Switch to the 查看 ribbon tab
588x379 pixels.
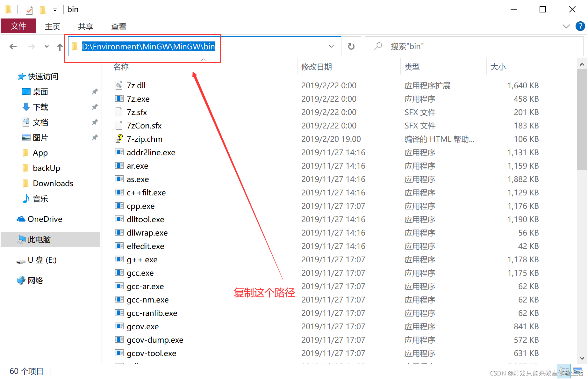(x=119, y=26)
